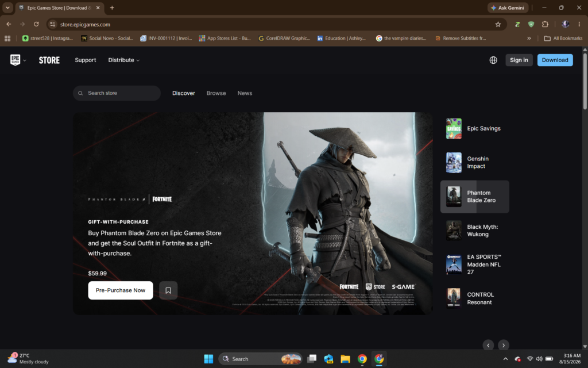588x368 pixels.
Task: Select the Discover tab
Action: (x=183, y=93)
